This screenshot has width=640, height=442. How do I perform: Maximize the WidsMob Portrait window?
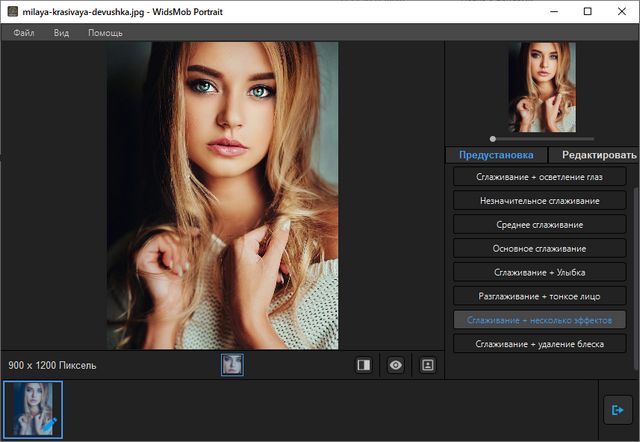click(x=587, y=11)
